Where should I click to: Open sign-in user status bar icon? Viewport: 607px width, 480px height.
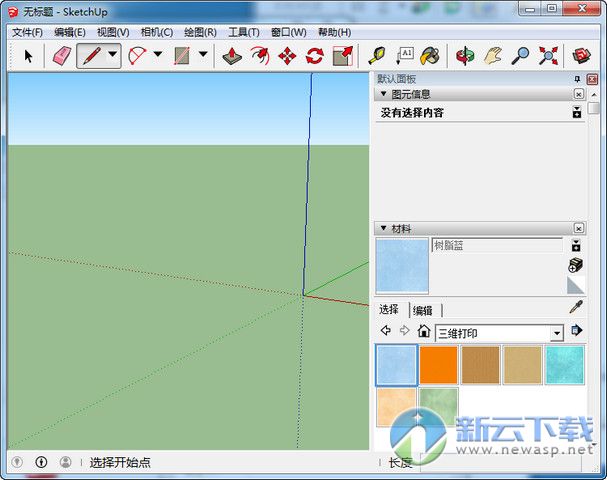click(65, 462)
